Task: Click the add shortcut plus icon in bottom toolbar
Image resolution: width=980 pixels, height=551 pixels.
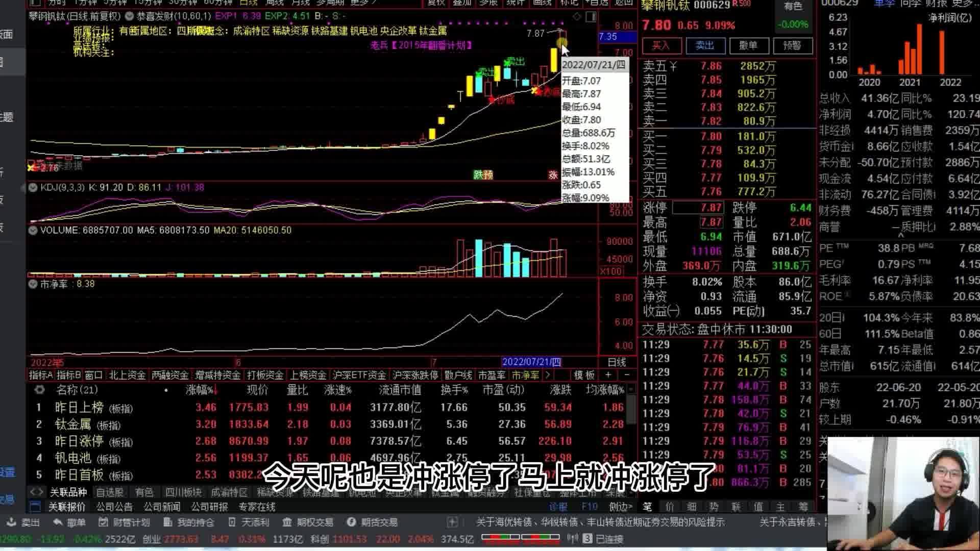Action: [x=452, y=522]
